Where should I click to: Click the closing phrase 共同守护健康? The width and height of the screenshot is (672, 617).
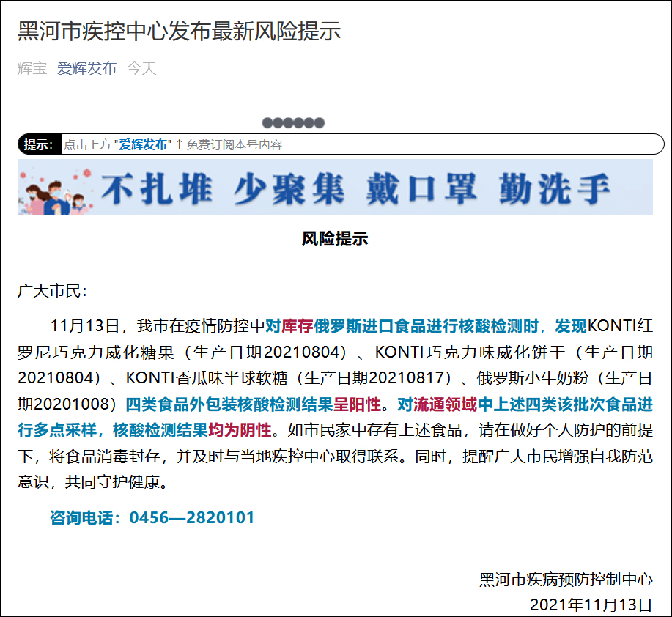(112, 482)
